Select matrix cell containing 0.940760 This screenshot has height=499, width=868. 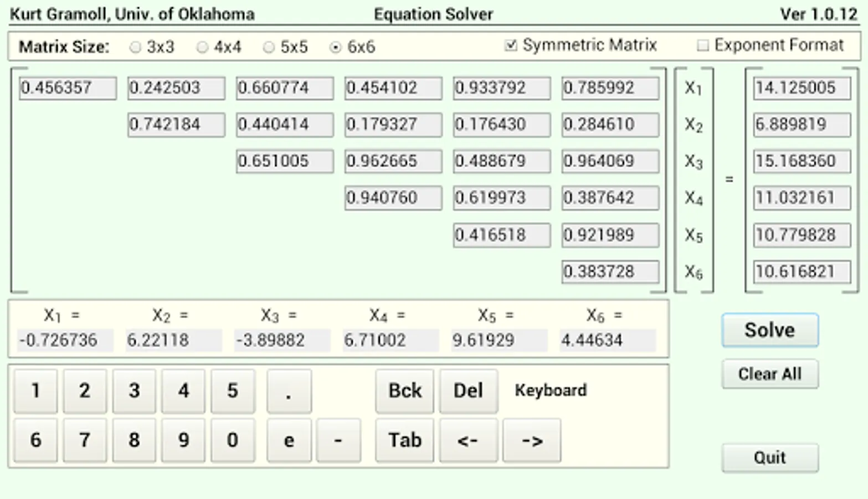point(393,198)
